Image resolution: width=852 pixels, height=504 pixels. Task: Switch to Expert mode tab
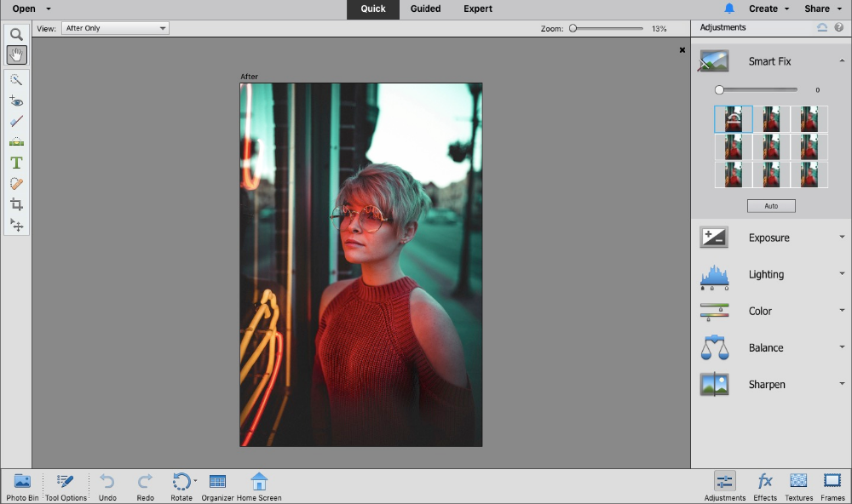click(478, 9)
